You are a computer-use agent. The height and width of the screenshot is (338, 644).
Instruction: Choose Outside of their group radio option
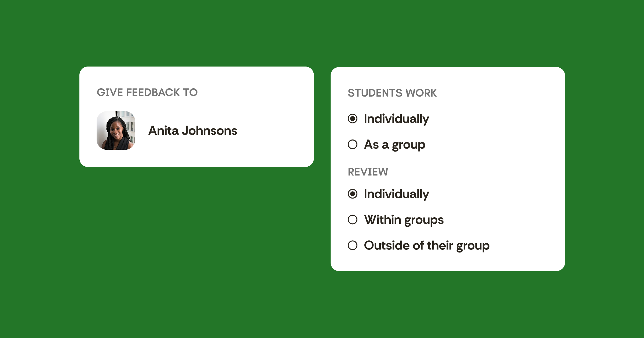tap(353, 245)
